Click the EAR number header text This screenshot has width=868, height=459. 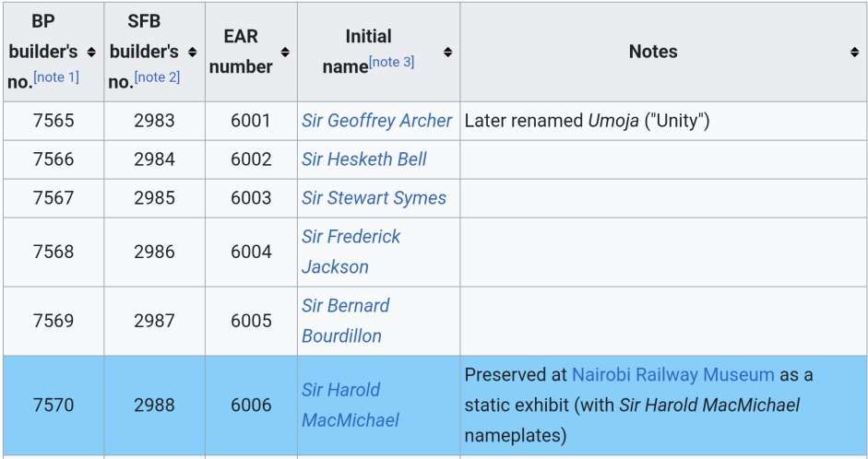[x=247, y=52]
